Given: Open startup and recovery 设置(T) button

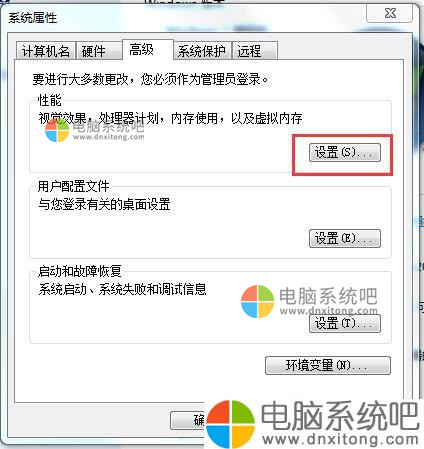Looking at the screenshot, I should coord(345,323).
